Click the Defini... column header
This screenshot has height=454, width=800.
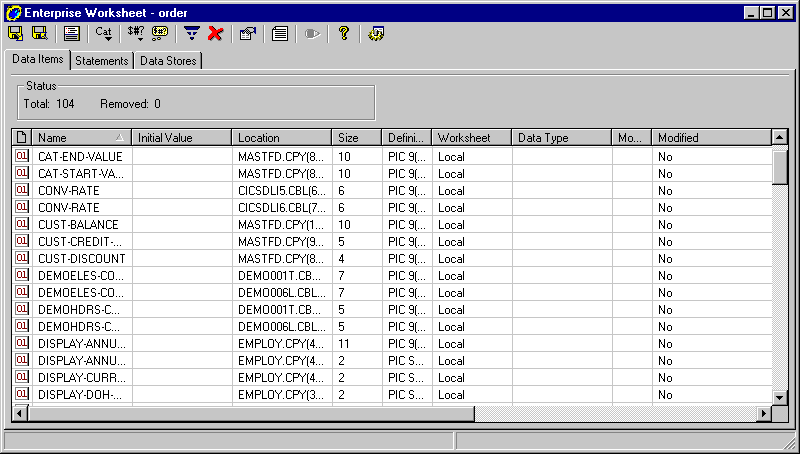tap(407, 138)
